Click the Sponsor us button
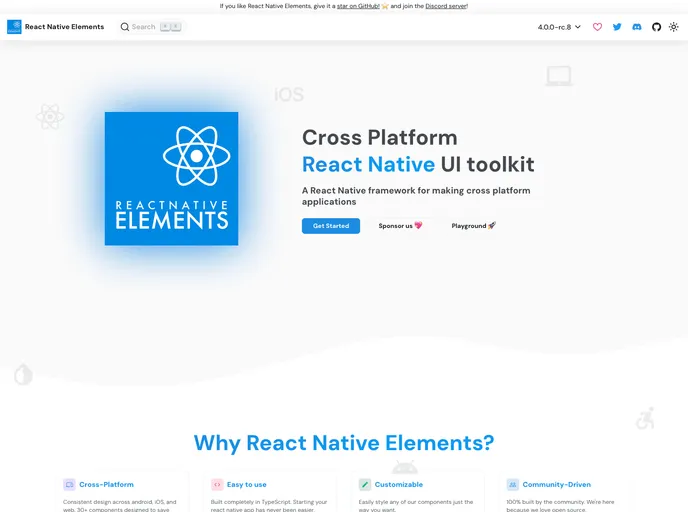 (x=400, y=226)
